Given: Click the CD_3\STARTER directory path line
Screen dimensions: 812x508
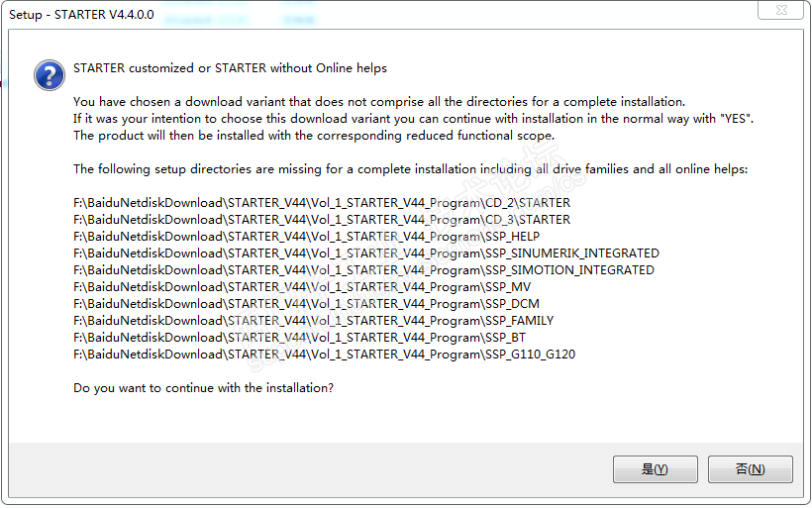Looking at the screenshot, I should click(x=322, y=220).
